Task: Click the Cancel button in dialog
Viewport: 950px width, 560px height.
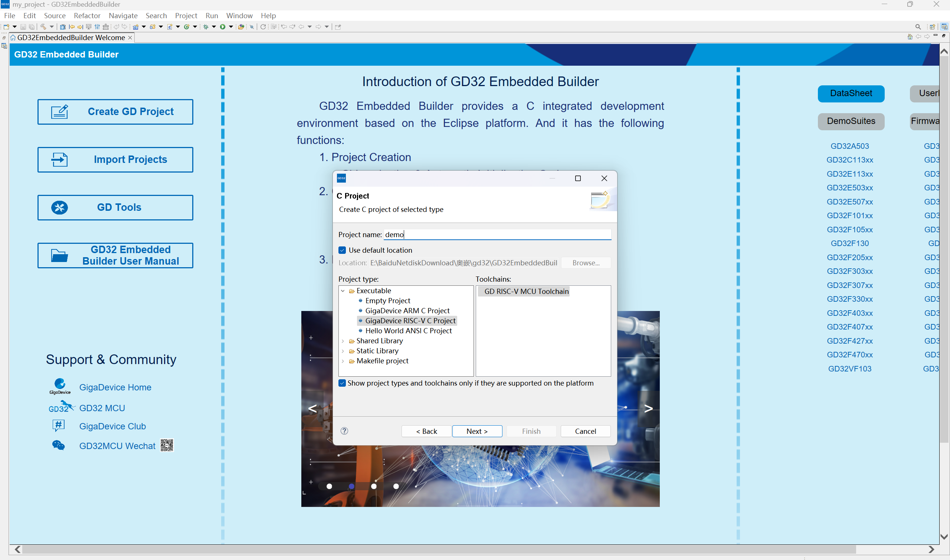Action: pos(585,431)
